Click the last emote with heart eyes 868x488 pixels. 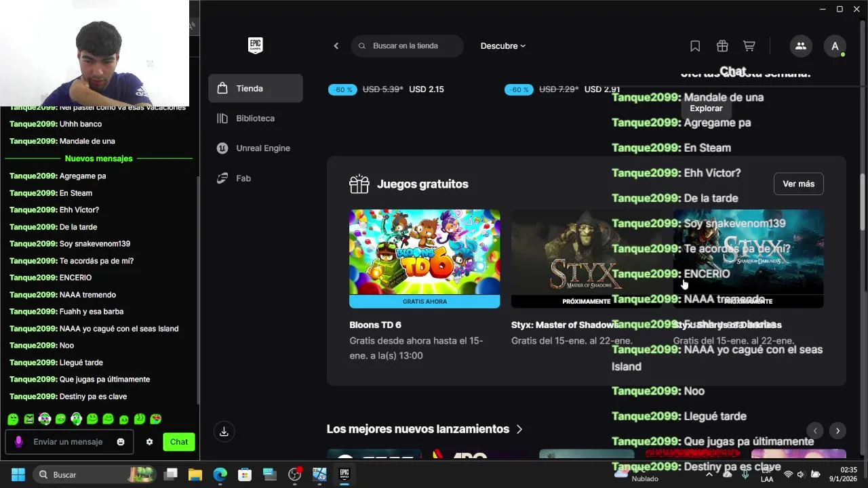(x=156, y=419)
